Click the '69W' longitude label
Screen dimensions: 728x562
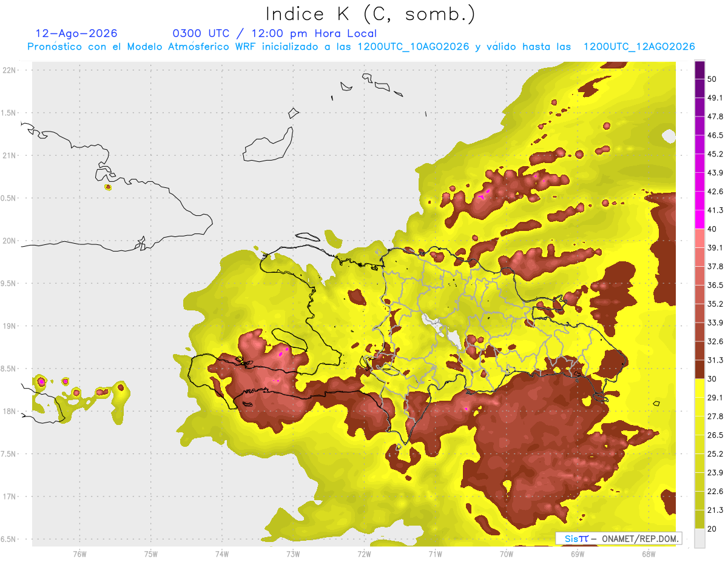[577, 554]
